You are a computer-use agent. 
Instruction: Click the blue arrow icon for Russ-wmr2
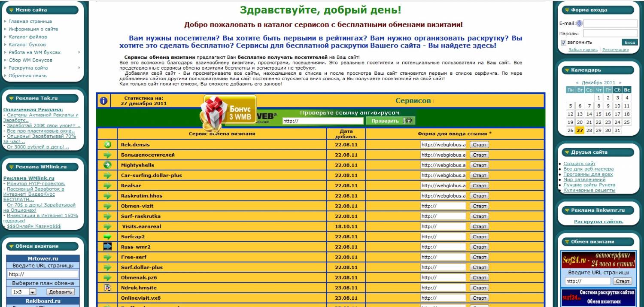(x=108, y=247)
